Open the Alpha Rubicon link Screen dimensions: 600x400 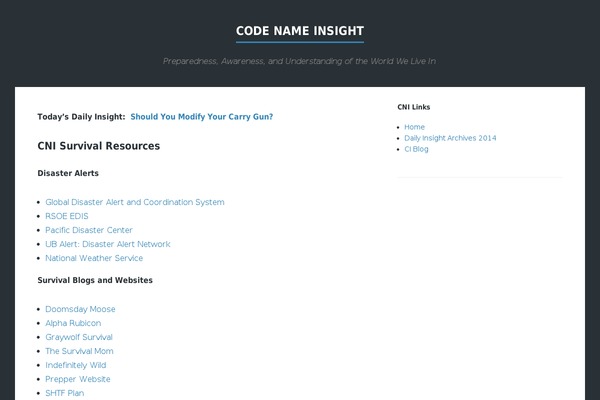coord(73,323)
